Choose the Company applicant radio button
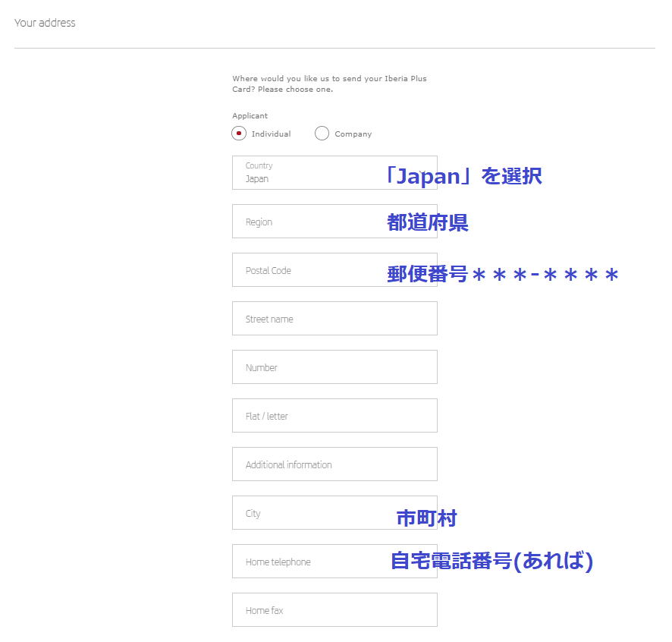 322,134
